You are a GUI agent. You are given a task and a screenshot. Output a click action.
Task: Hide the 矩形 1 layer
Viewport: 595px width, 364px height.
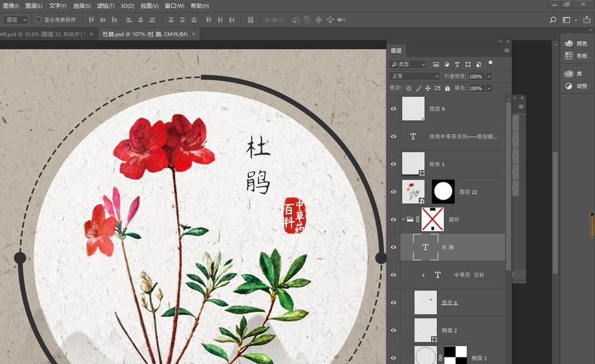click(x=393, y=164)
